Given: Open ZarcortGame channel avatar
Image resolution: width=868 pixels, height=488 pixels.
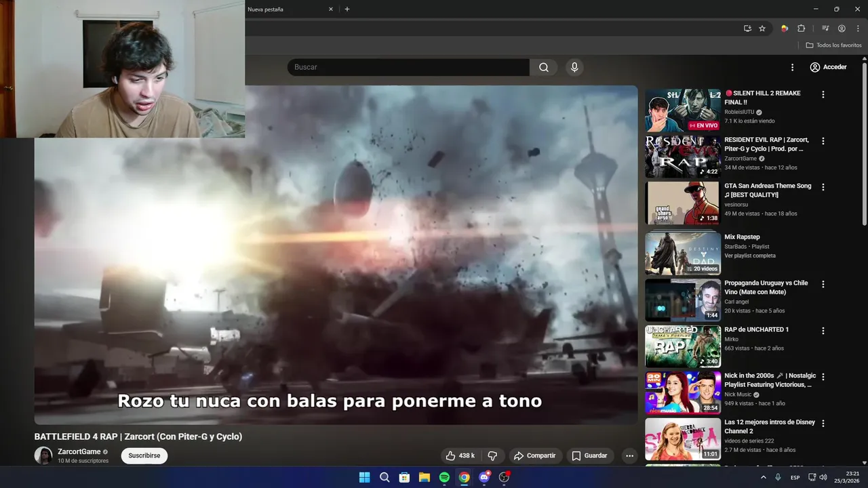Looking at the screenshot, I should point(43,455).
